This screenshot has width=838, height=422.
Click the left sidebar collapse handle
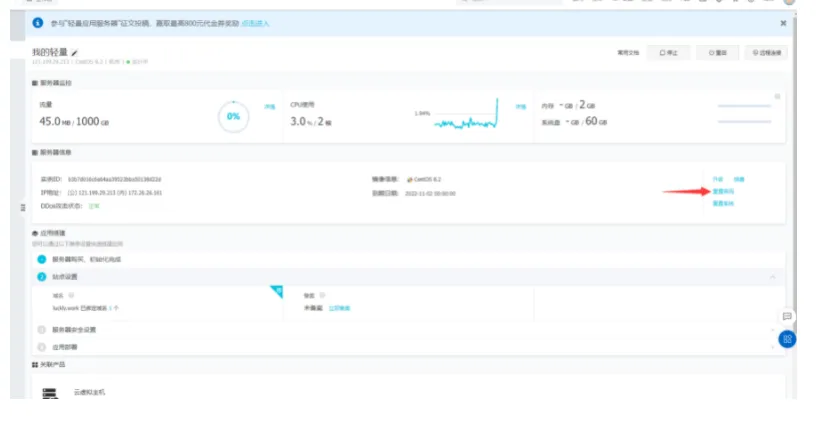pyautogui.click(x=23, y=207)
